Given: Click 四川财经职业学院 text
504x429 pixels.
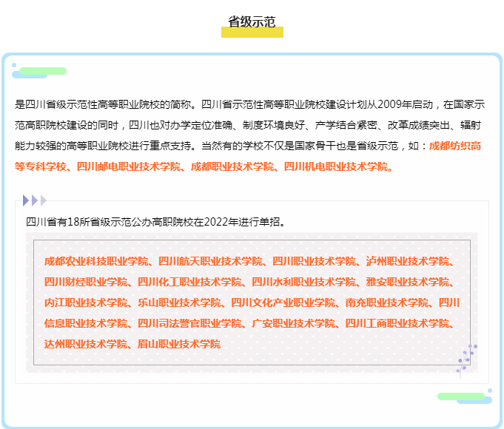Looking at the screenshot, I should [86, 282].
